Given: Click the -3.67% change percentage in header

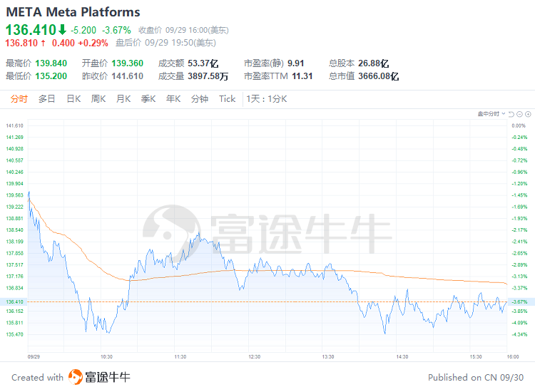Looking at the screenshot, I should coord(116,30).
